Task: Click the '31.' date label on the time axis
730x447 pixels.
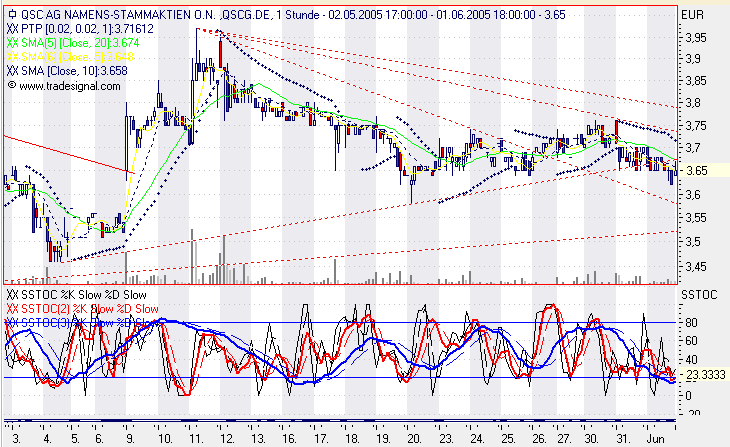Action: pyautogui.click(x=623, y=439)
